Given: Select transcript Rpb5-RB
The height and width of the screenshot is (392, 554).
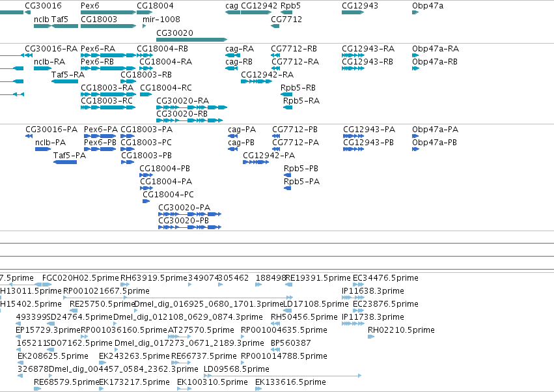Looking at the screenshot, I should click(286, 94).
